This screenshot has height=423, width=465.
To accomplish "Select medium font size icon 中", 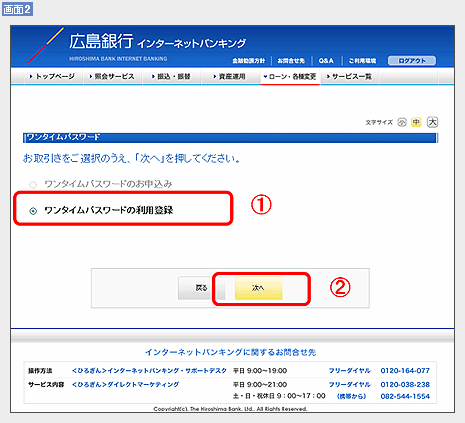I will tap(416, 122).
